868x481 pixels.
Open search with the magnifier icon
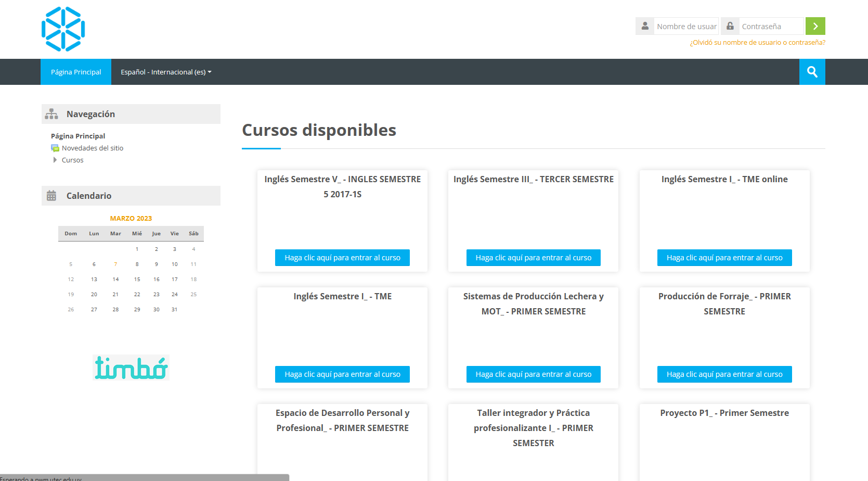(x=812, y=72)
